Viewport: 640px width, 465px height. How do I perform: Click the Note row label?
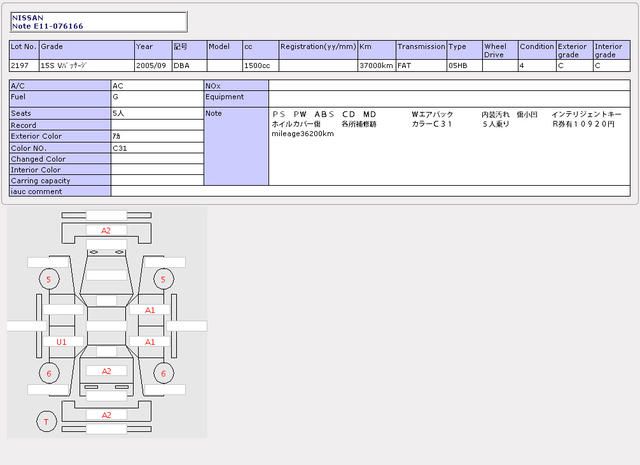pos(236,147)
